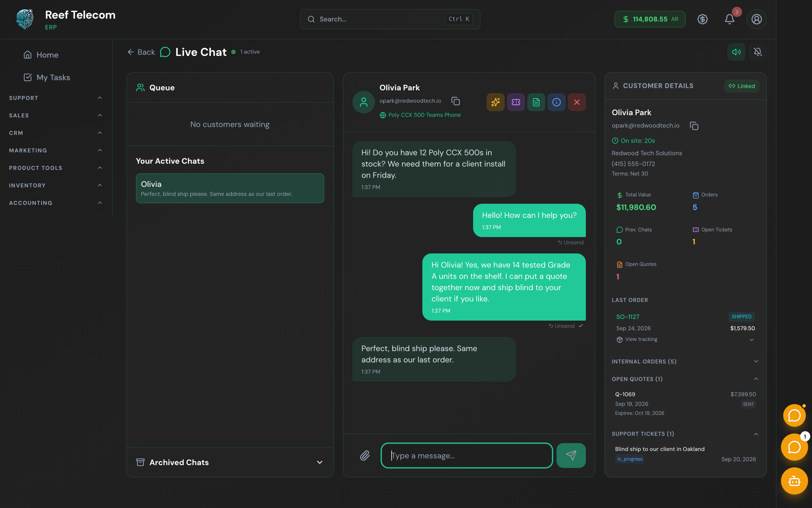Open Poly CCX 500 Teams Phone link
The height and width of the screenshot is (508, 812).
click(x=424, y=115)
